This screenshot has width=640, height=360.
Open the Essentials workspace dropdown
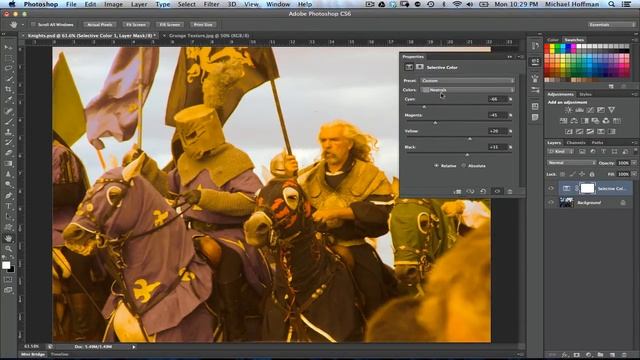click(611, 24)
